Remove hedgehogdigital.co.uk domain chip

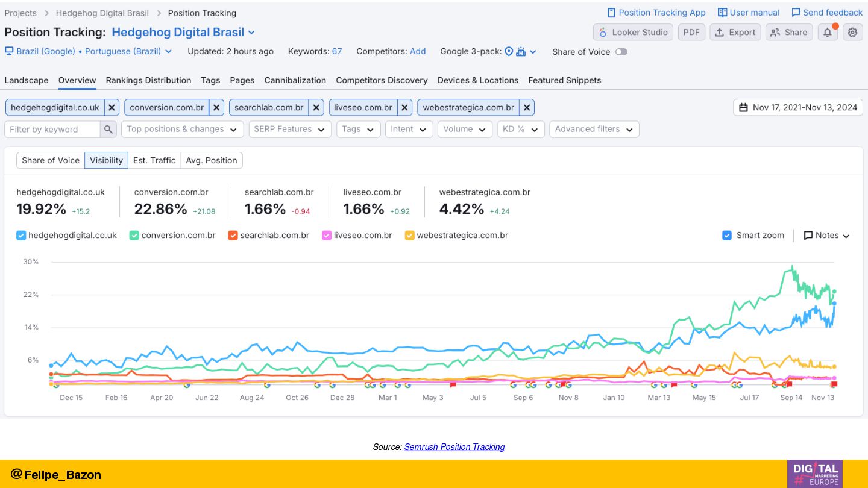coord(112,108)
